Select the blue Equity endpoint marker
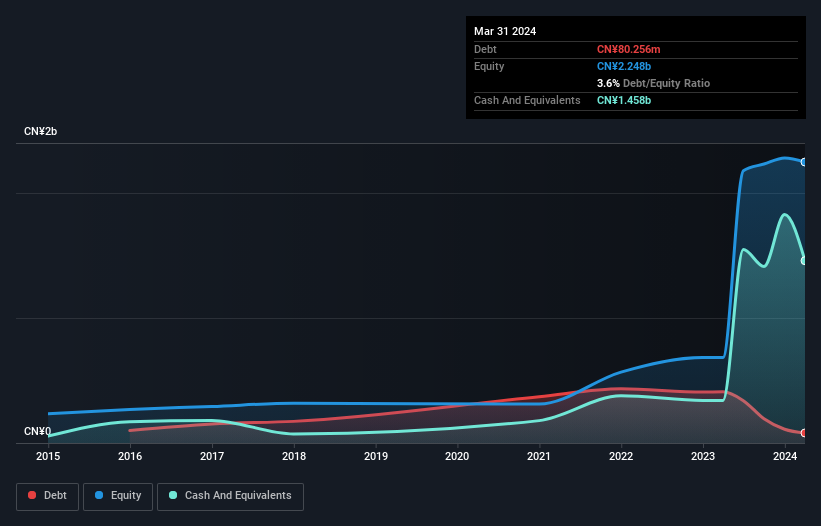 804,162
